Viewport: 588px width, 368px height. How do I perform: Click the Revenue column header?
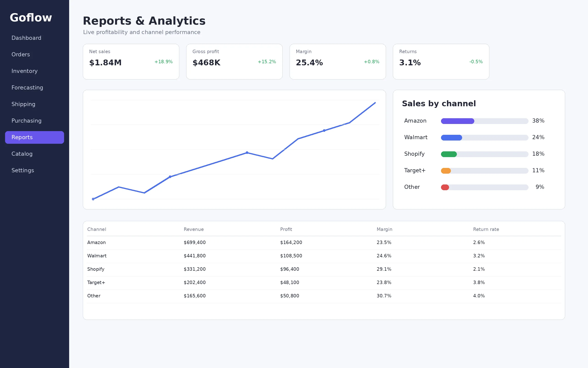tap(194, 229)
